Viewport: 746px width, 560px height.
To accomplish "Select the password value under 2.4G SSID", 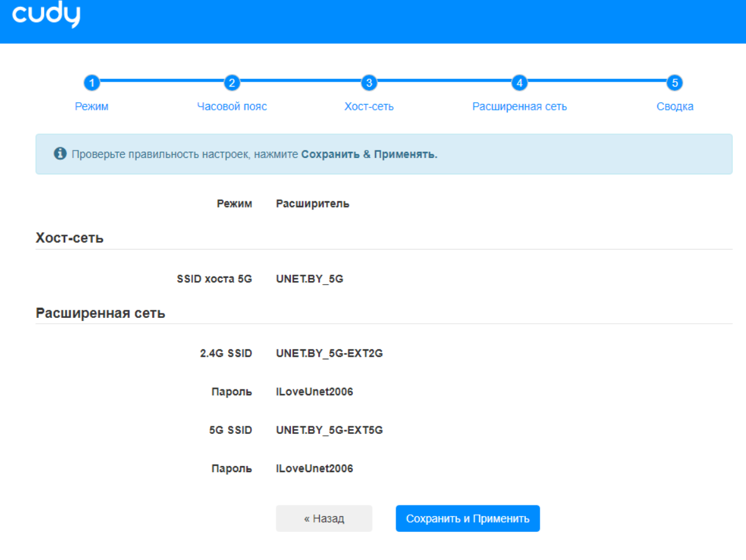I will (x=315, y=391).
